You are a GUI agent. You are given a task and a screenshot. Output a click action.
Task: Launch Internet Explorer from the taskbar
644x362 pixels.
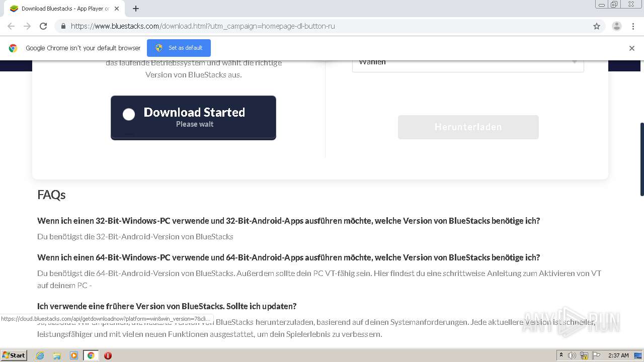(40, 355)
